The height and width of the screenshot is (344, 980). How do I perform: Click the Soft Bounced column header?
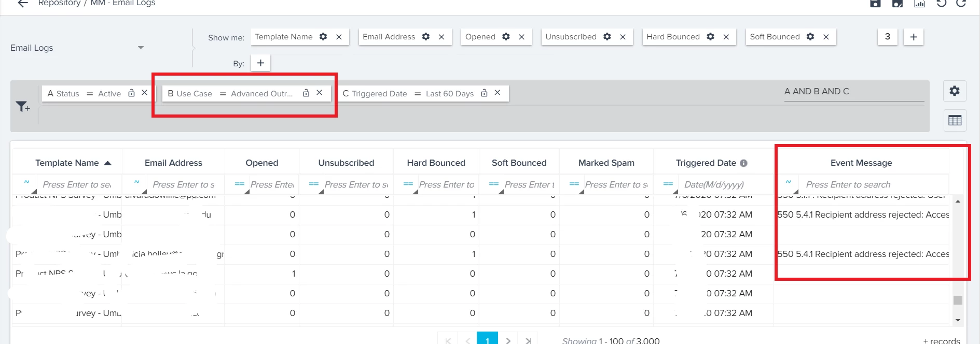(519, 163)
